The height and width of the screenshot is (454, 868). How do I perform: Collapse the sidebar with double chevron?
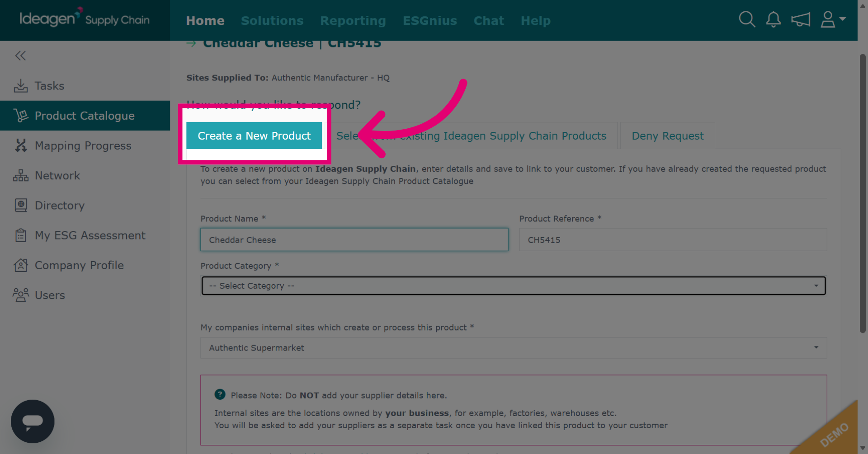coord(20,56)
